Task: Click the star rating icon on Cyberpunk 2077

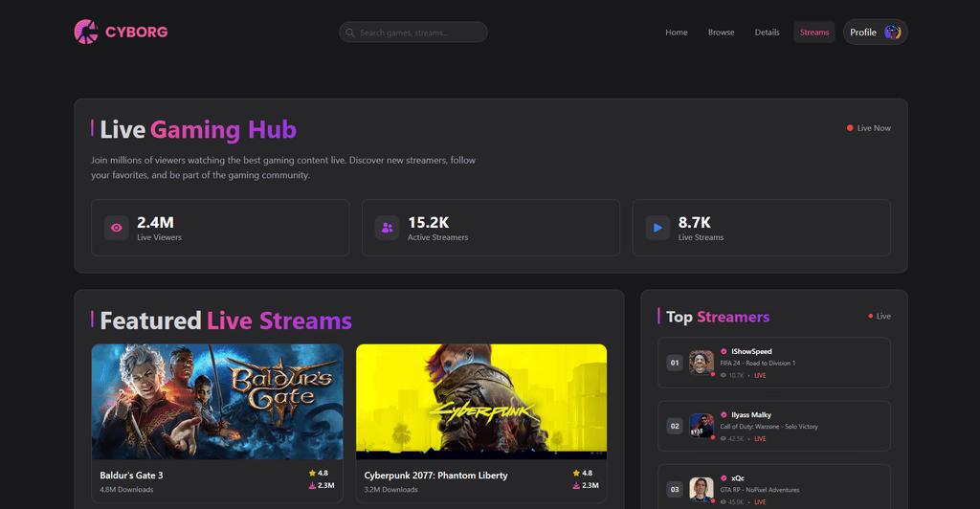Action: coord(576,474)
